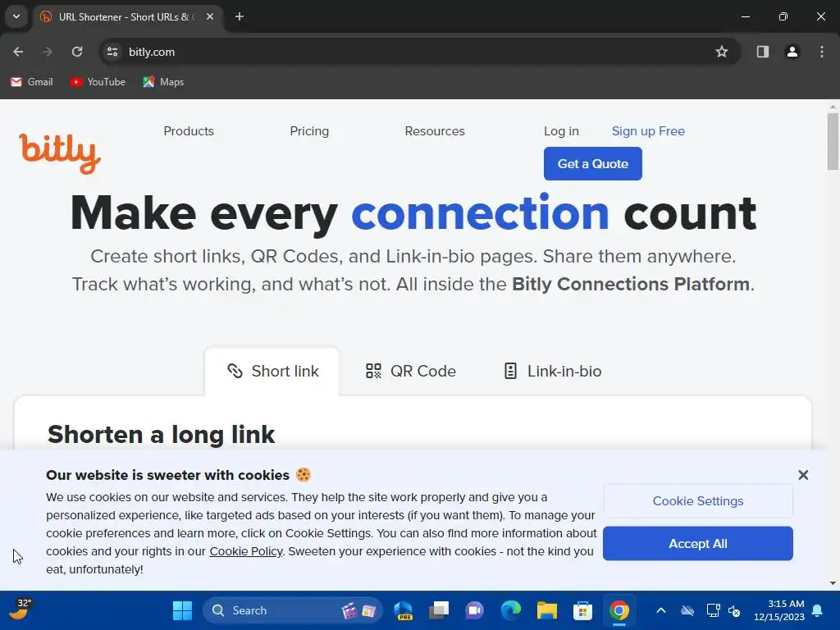Viewport: 840px width, 630px height.
Task: Click the page vertical scrollbar thumb
Action: pyautogui.click(x=833, y=141)
